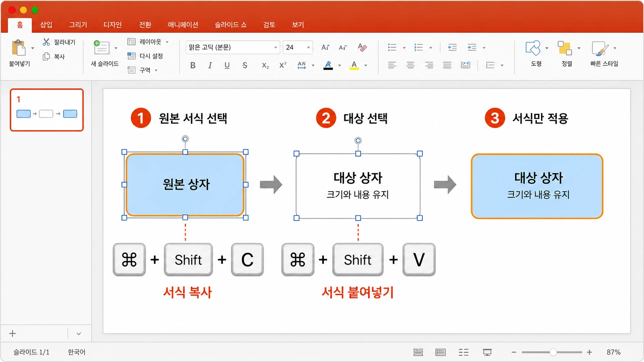644x362 pixels.
Task: Toggle strikethrough formatting
Action: pos(245,65)
